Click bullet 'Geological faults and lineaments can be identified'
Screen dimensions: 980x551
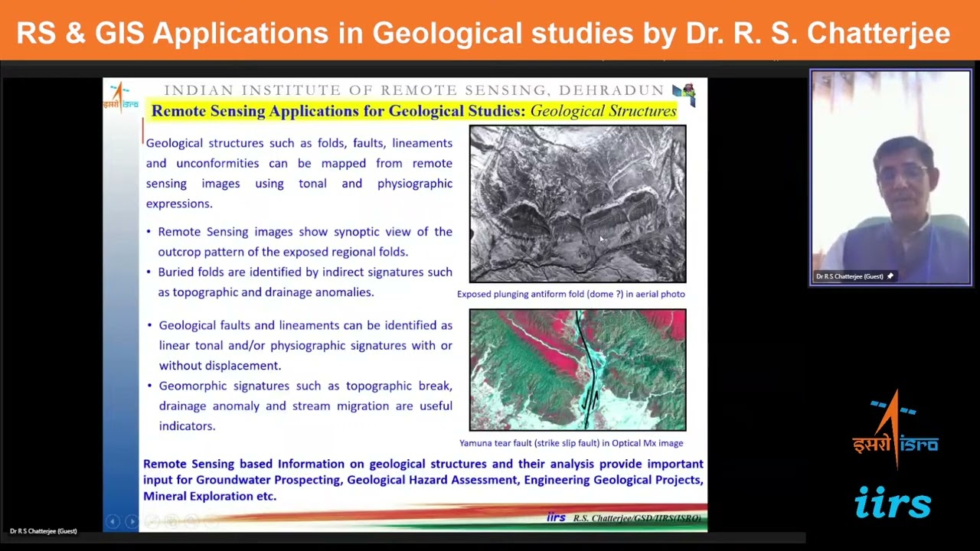tap(300, 345)
